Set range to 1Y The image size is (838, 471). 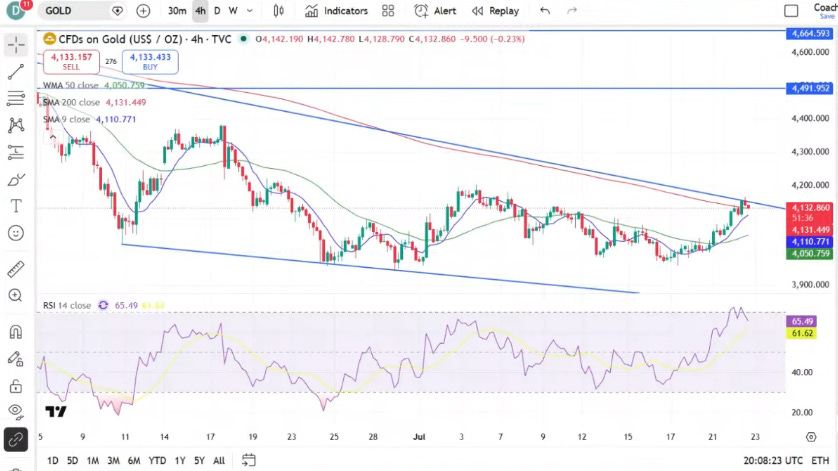tap(180, 460)
